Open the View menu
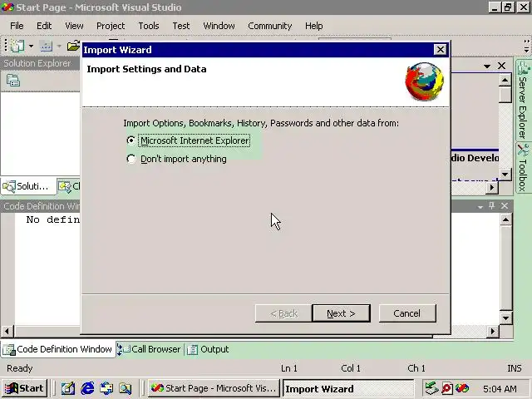This screenshot has height=399, width=532. pos(74,26)
